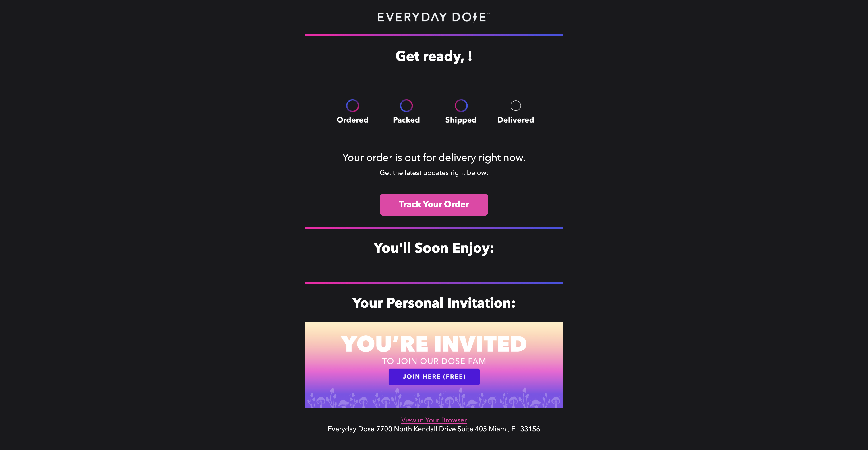Click the Ordered status icon

tap(352, 106)
